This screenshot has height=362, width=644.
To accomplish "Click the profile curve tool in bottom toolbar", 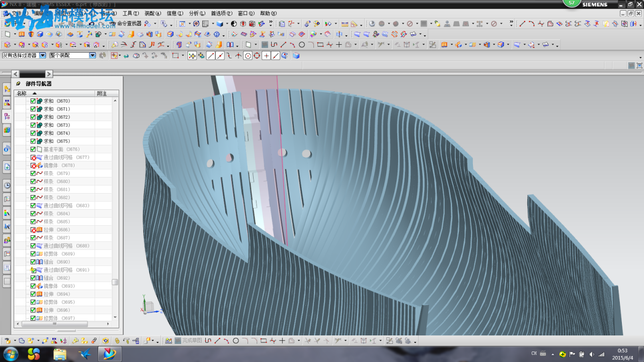I will click(x=208, y=341).
